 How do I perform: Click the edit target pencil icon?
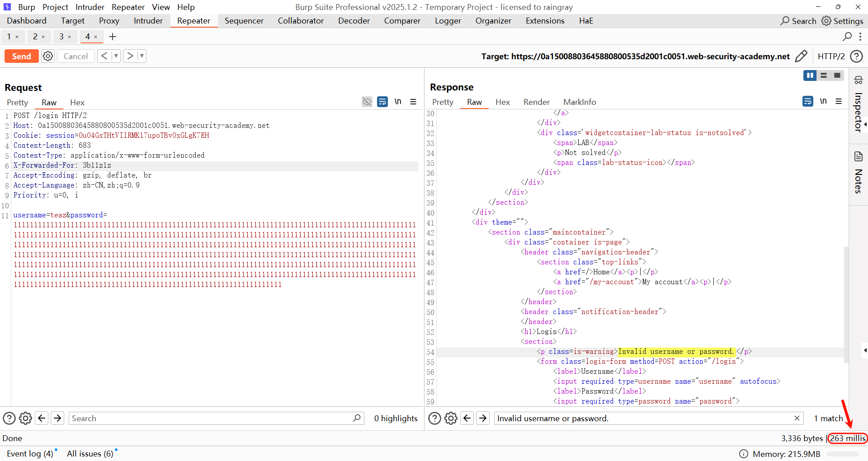click(x=801, y=56)
